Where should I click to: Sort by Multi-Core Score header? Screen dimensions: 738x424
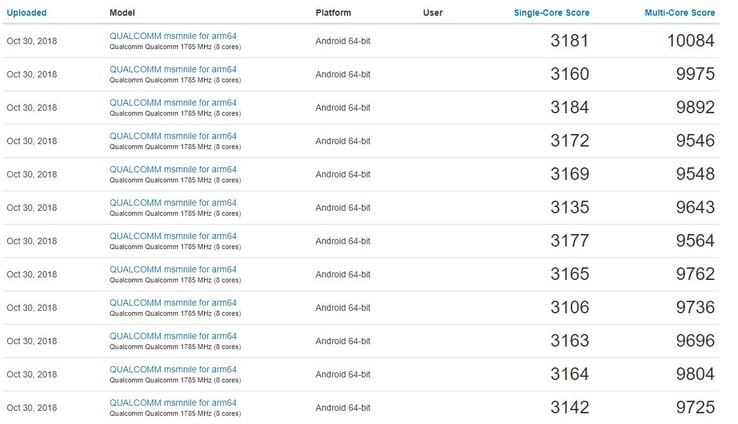[680, 13]
